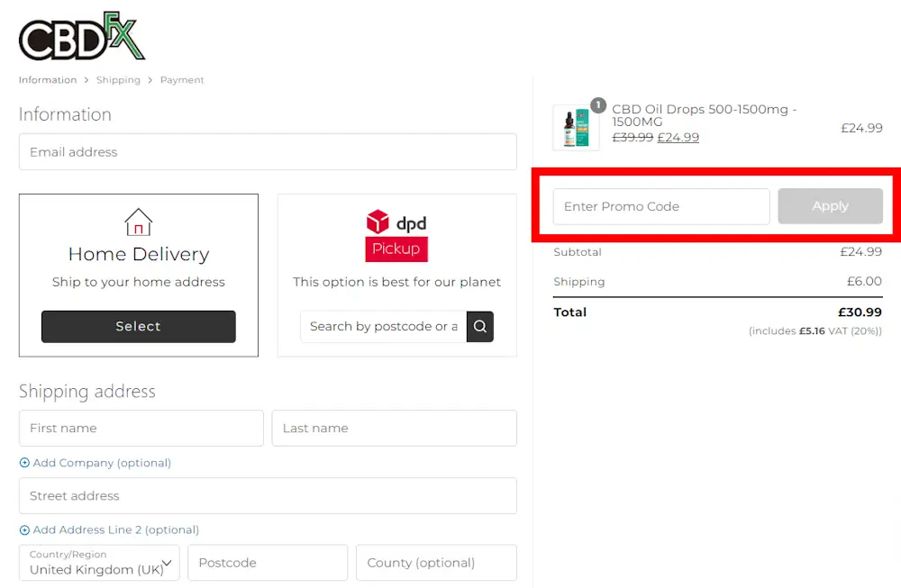
Task: Open the Country/Region dropdown
Action: (x=99, y=563)
